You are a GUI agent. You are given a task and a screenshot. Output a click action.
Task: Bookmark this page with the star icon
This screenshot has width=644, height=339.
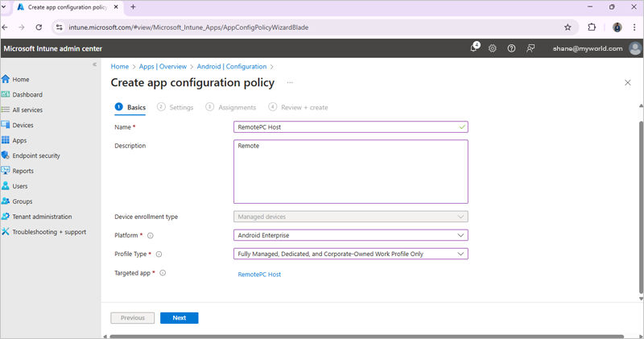(x=568, y=27)
